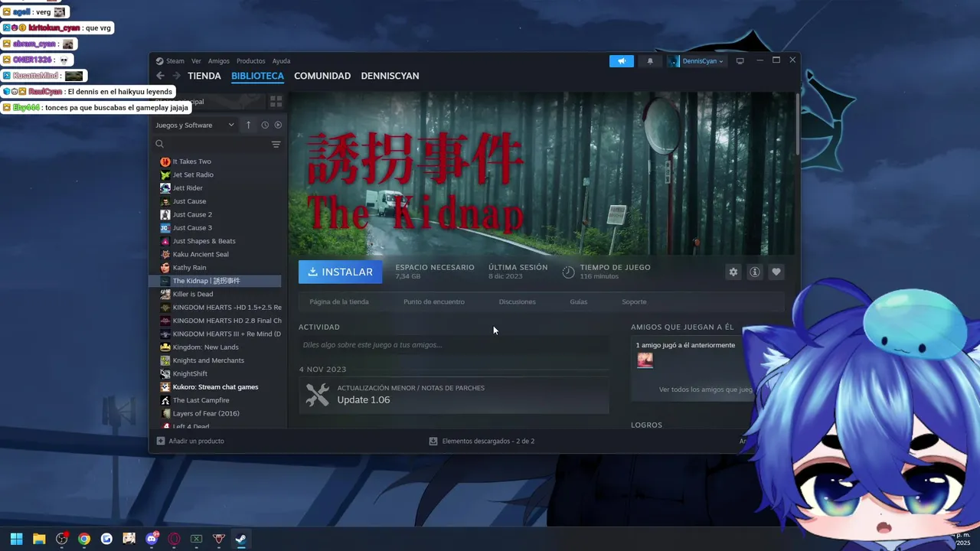Open the notifications bell
Screen dimensions: 980x551
(650, 61)
